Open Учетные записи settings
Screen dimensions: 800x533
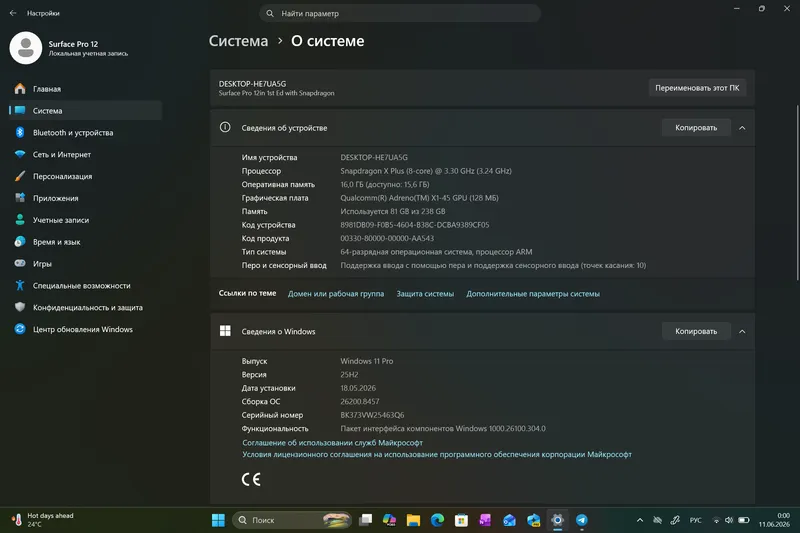click(85, 220)
